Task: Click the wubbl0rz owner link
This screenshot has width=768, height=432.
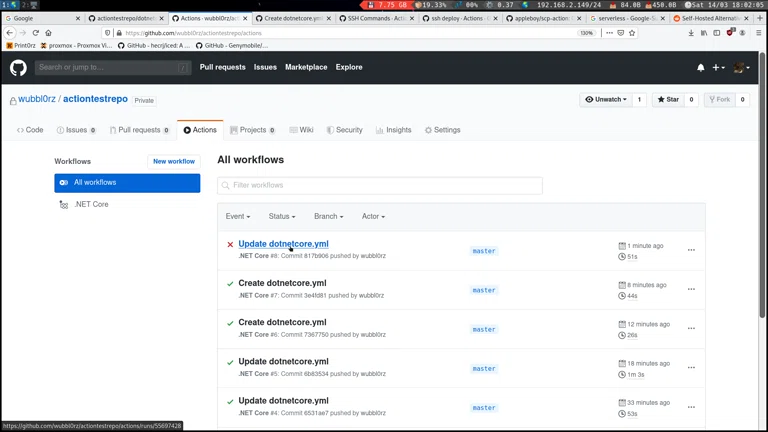Action: (37, 99)
